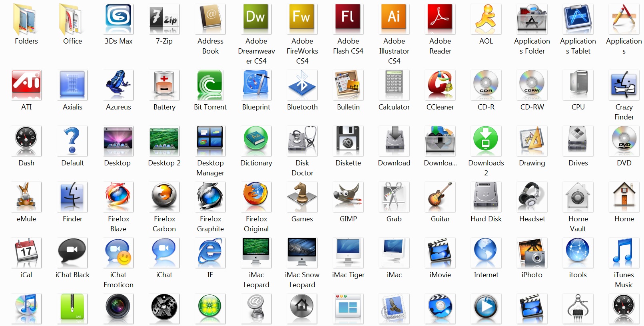The width and height of the screenshot is (644, 326).
Task: Click the Games chess knight icon
Action: tap(302, 197)
